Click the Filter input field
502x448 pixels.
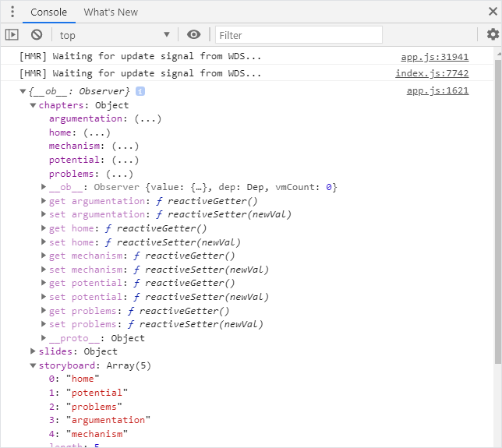click(299, 35)
